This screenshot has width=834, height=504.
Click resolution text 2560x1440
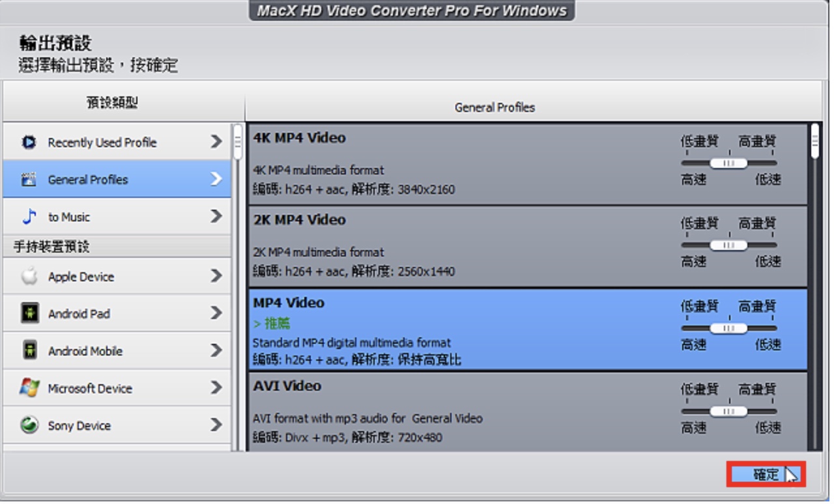427,272
